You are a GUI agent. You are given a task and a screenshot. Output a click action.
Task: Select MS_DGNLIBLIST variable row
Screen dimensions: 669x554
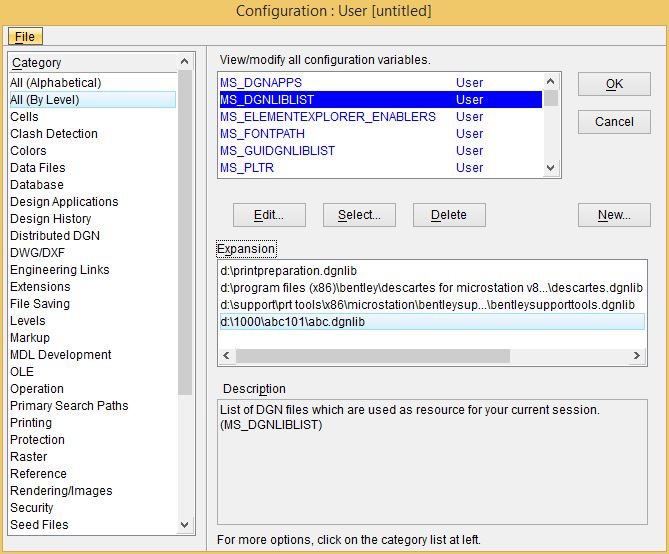pos(381,100)
